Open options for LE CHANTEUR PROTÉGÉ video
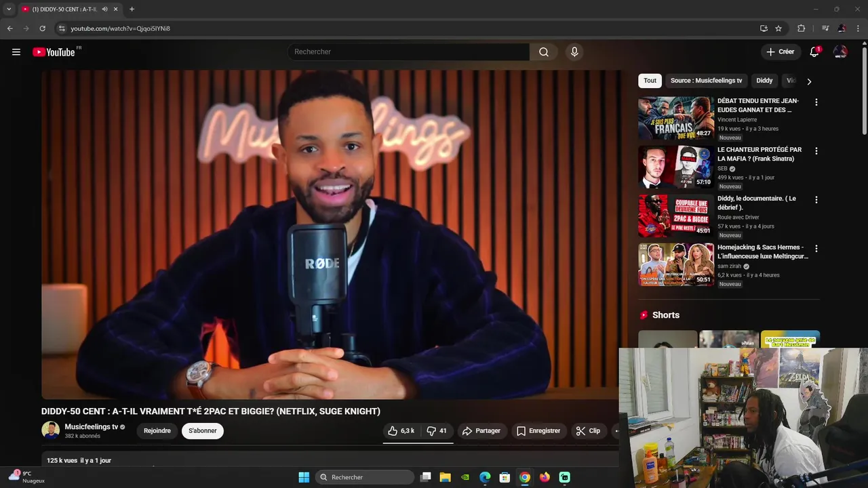 (816, 151)
